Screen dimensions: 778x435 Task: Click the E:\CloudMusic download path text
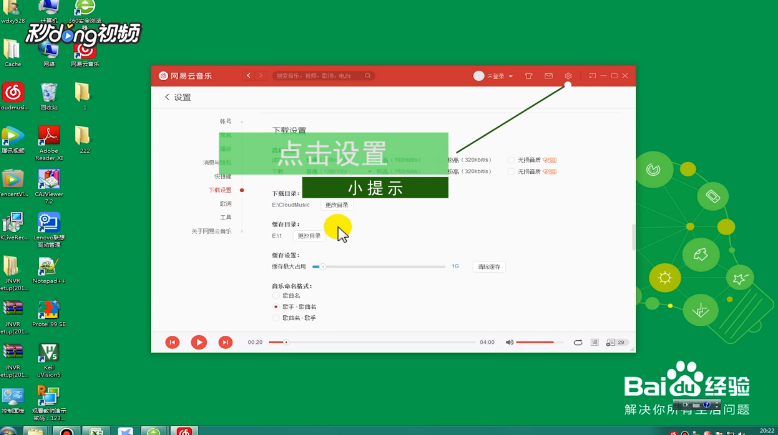291,205
